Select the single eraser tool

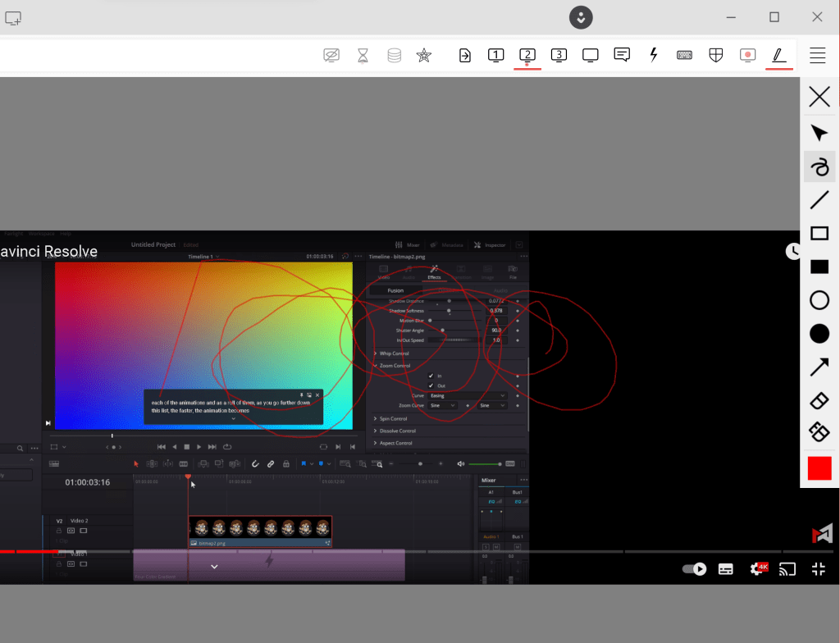click(x=819, y=401)
